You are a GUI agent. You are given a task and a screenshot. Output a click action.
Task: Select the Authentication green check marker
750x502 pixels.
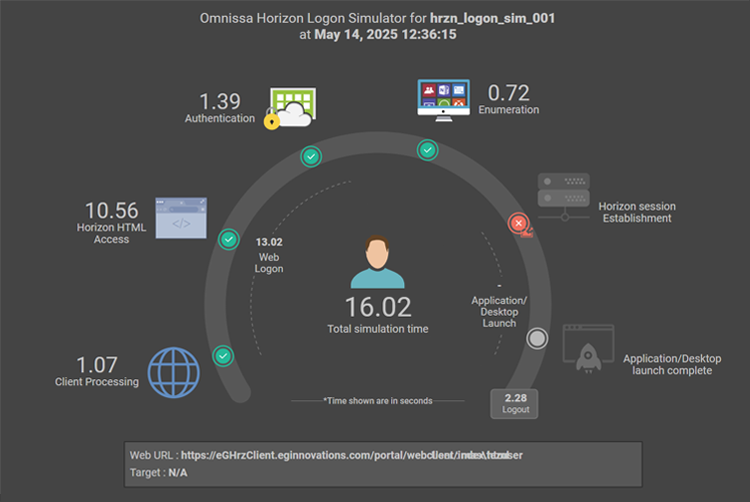(x=311, y=156)
